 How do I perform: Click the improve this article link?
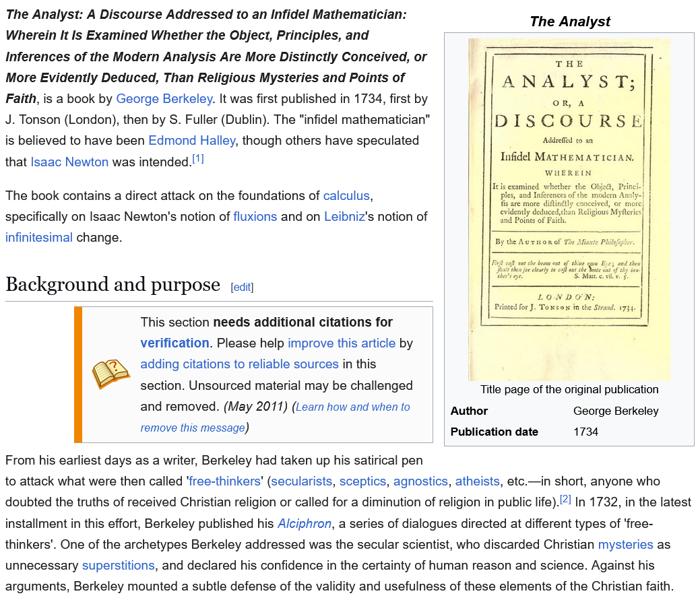[342, 343]
